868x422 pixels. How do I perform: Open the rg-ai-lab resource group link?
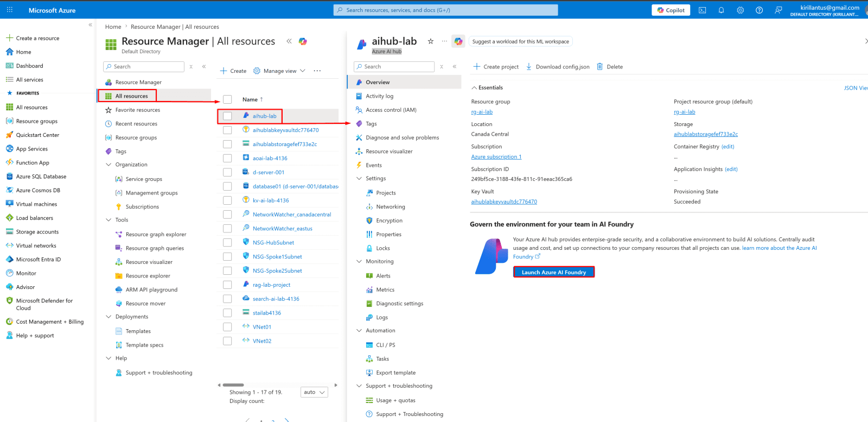482,112
